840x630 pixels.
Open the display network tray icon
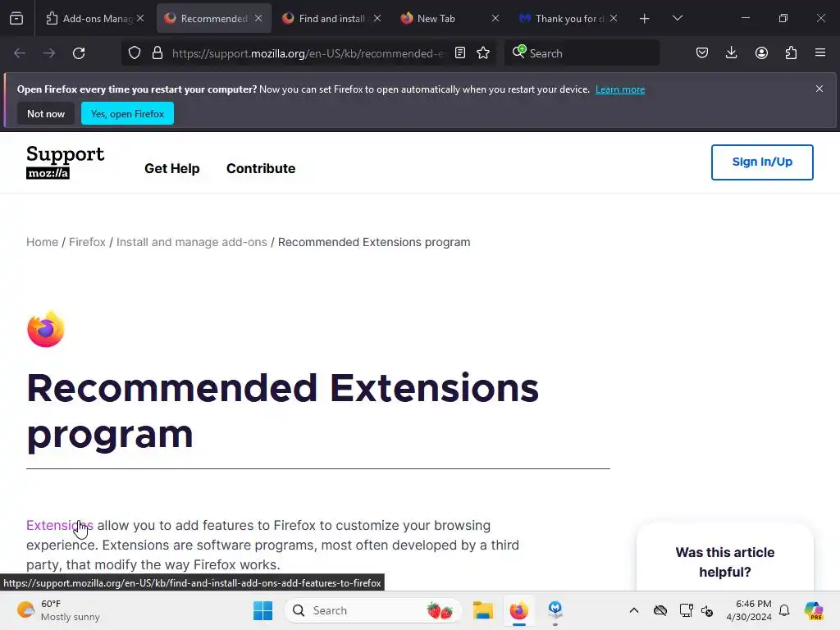[687, 610]
